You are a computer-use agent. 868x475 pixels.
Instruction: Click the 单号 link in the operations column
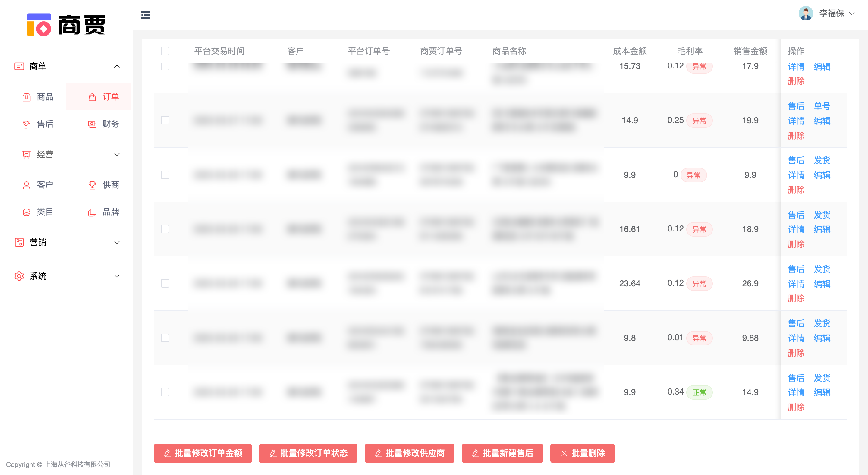822,106
